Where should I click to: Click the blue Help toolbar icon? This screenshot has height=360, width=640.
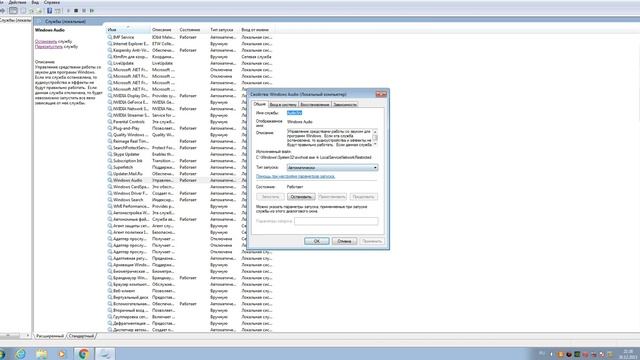(x=49, y=11)
